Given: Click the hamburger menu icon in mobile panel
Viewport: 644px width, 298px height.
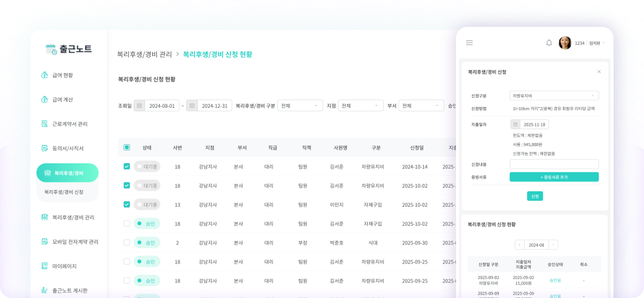Looking at the screenshot, I should click(x=469, y=43).
